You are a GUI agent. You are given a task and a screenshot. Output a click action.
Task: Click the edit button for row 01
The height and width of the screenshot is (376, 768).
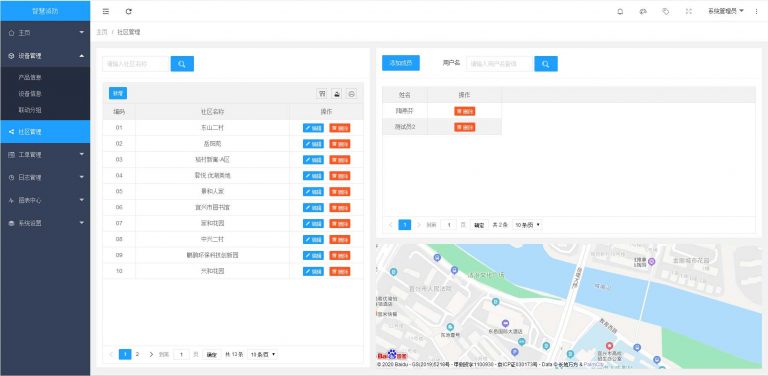click(313, 128)
